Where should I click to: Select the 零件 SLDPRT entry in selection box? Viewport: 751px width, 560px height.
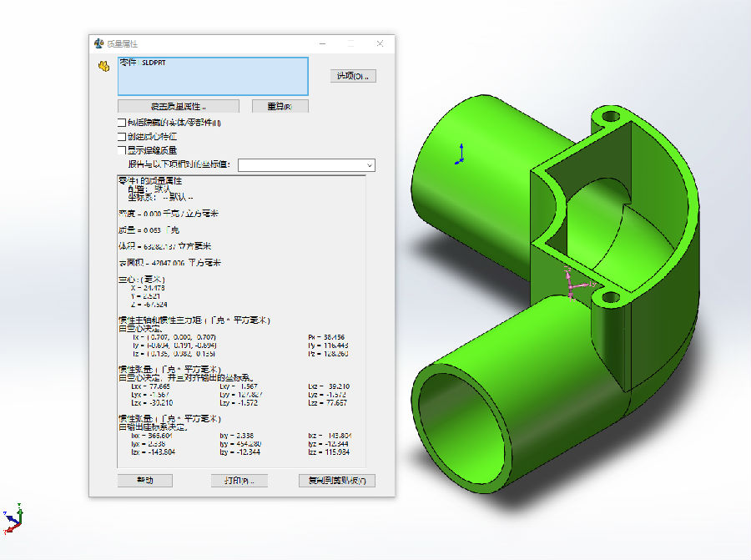pos(142,63)
